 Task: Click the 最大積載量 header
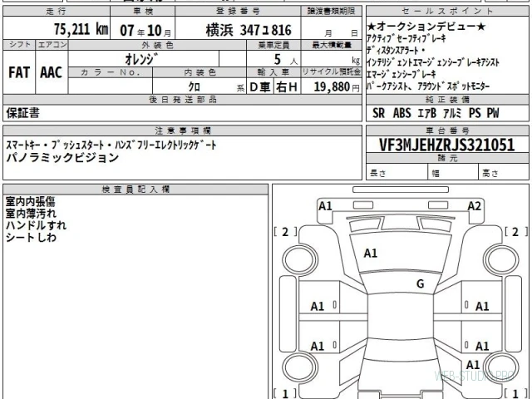tap(332, 45)
